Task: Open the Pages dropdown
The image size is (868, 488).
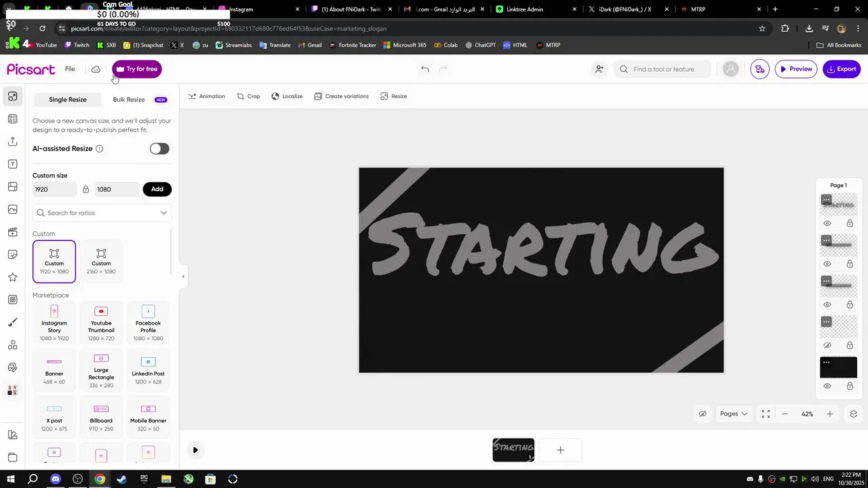Action: pos(734,414)
